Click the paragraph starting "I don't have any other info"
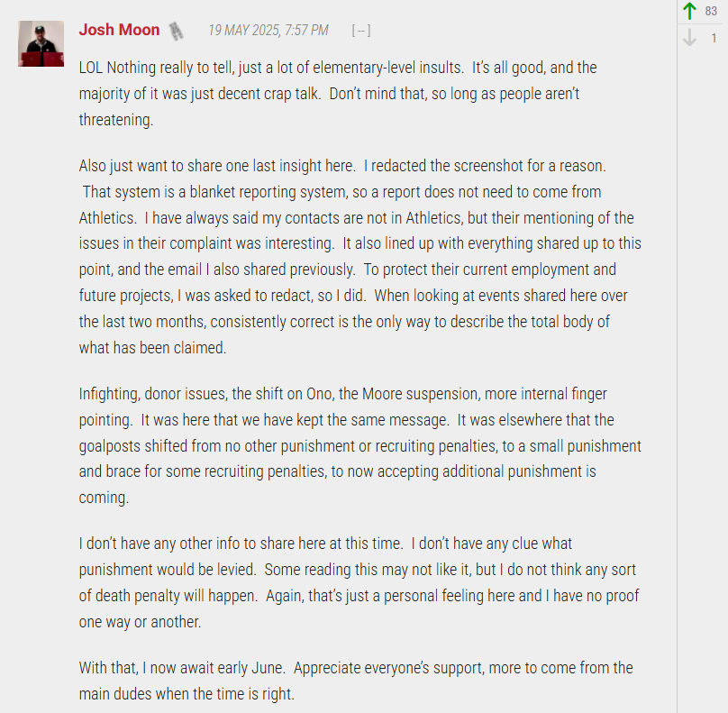The width and height of the screenshot is (728, 713). [359, 582]
